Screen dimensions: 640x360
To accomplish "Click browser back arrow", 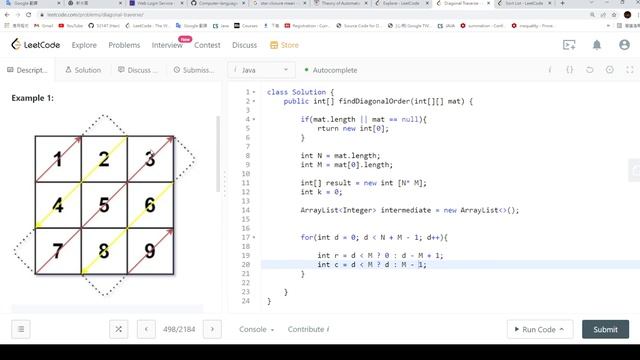I will tap(7, 15).
